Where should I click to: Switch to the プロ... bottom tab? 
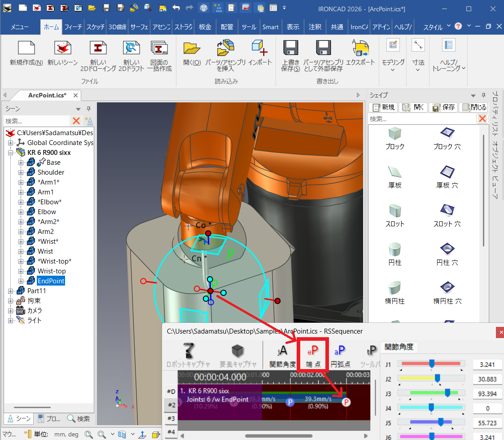pos(49,418)
